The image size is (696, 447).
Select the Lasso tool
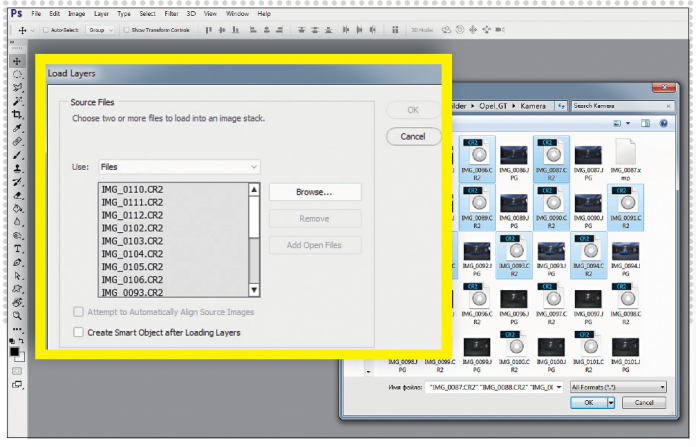(18, 88)
